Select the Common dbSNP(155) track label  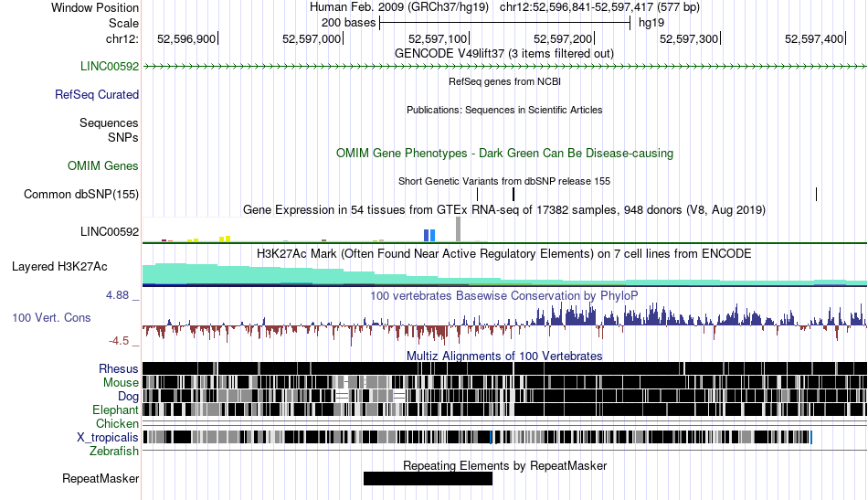(81, 195)
